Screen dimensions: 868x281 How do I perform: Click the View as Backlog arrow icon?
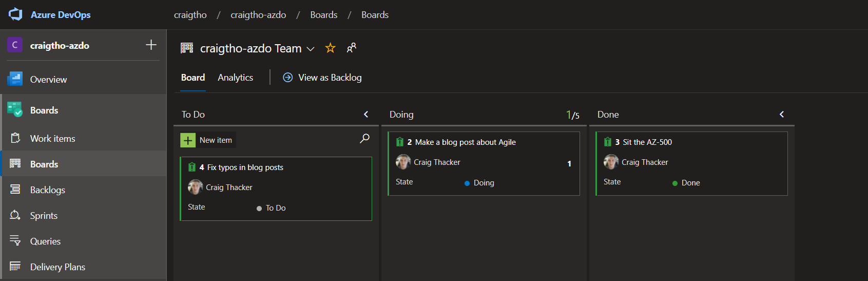pos(288,77)
